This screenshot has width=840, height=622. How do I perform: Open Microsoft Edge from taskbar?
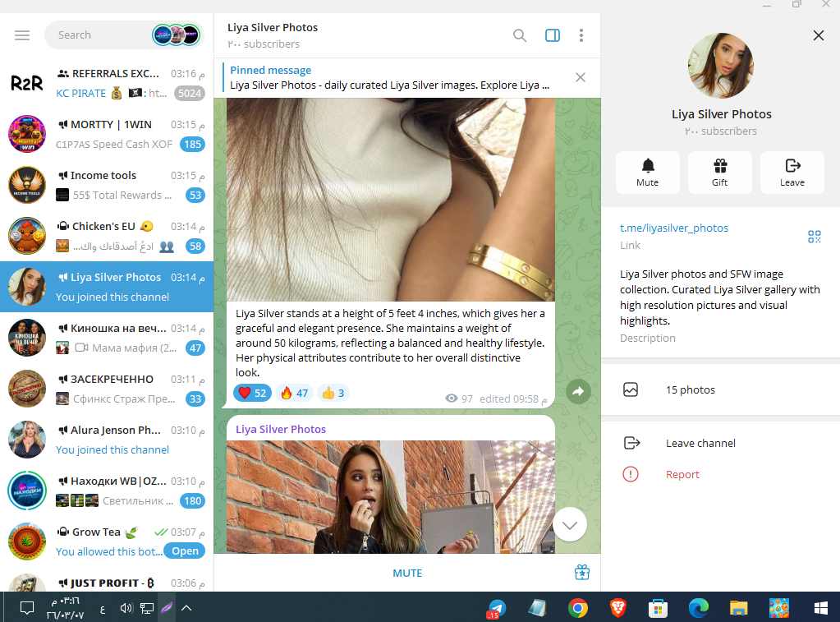tap(698, 608)
